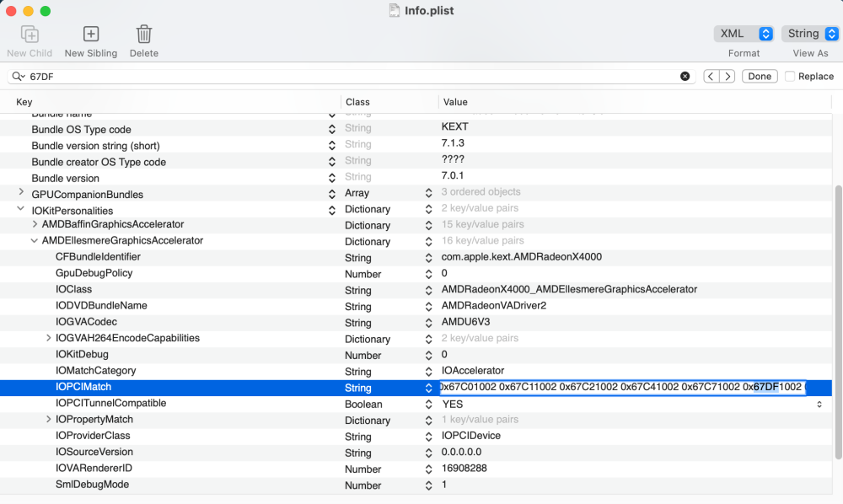The image size is (843, 504).
Task: Click the Info.plist title document icon
Action: coord(394,11)
